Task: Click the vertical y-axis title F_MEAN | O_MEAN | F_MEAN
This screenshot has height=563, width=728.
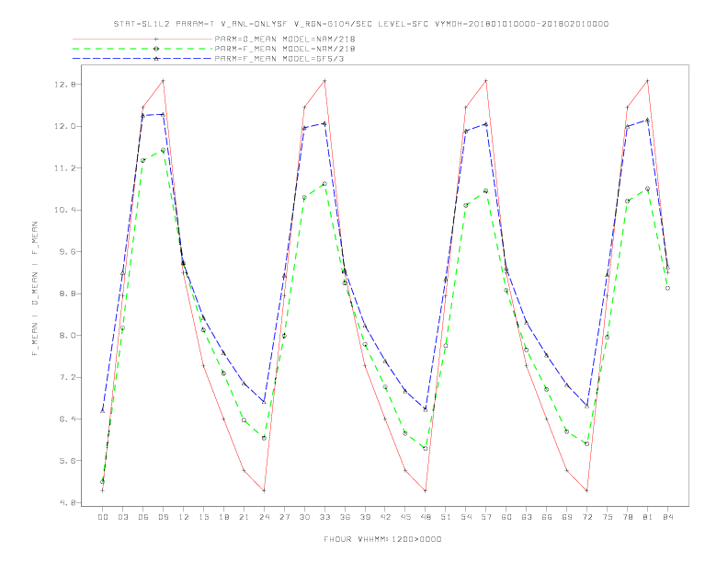Action: [x=35, y=289]
